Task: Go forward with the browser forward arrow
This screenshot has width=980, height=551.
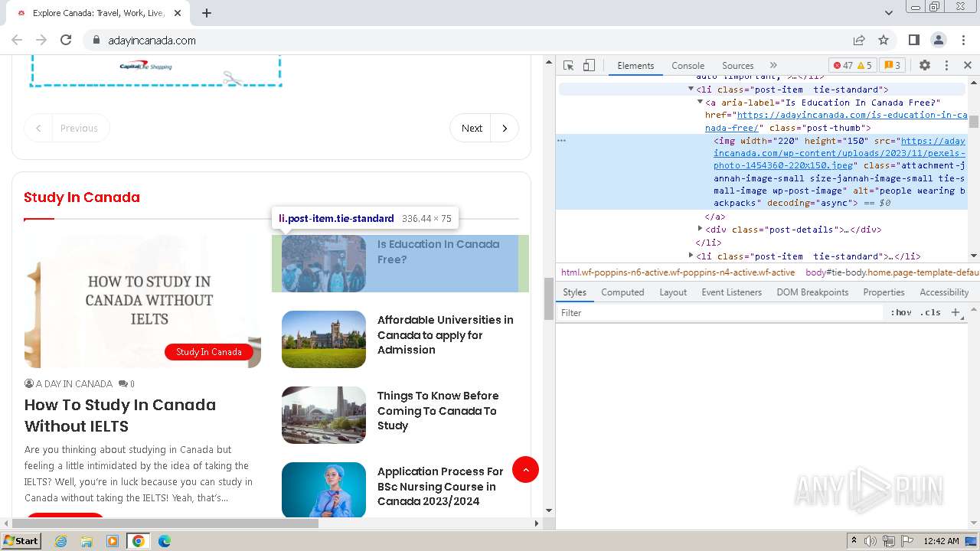Action: point(41,40)
